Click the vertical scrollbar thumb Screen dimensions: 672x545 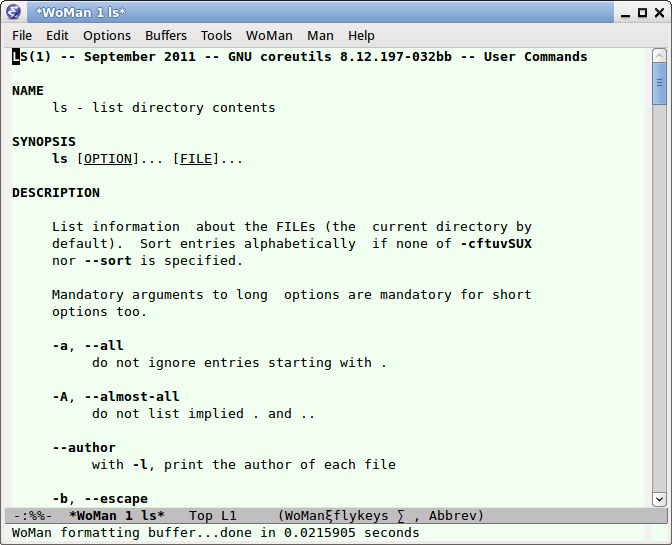click(659, 83)
